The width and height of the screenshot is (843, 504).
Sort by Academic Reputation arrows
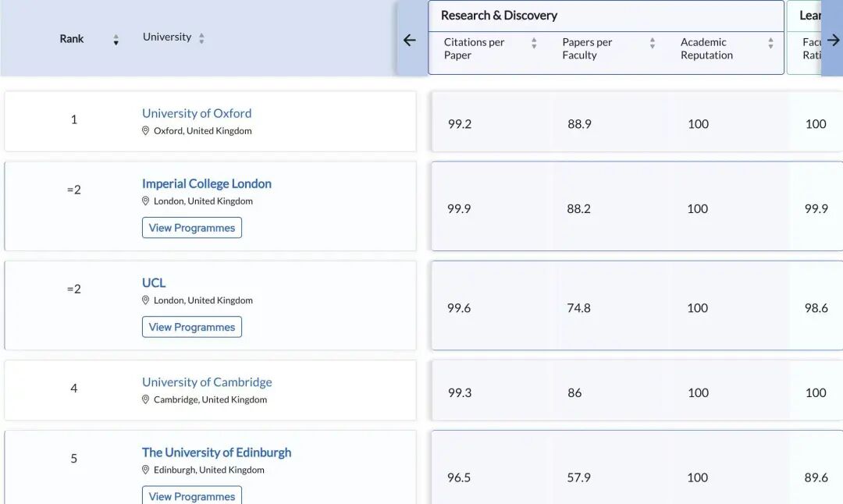coord(770,44)
